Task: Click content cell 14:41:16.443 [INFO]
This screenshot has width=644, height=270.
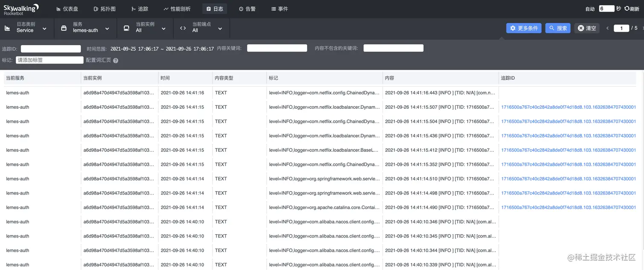Action: coord(440,93)
